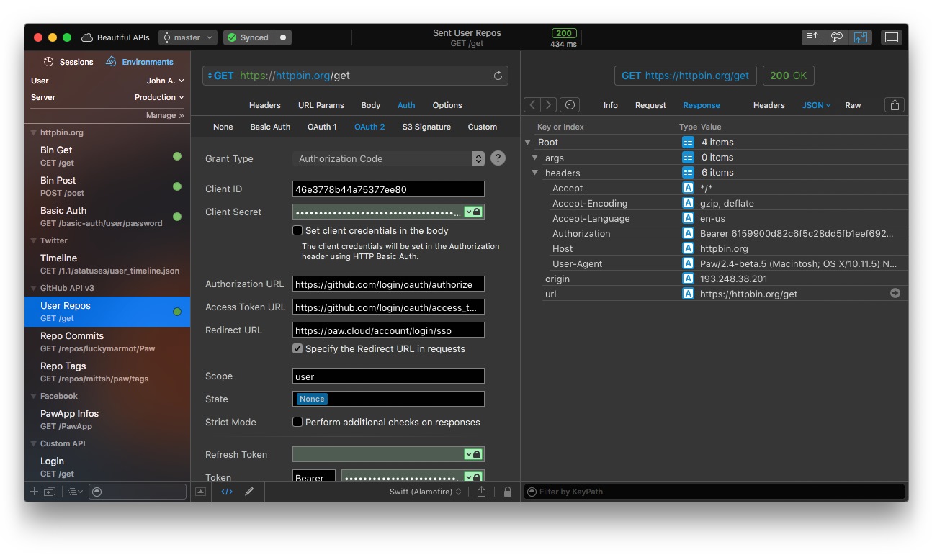The image size is (932, 560).
Task: Switch to the Headers request tab
Action: point(264,105)
